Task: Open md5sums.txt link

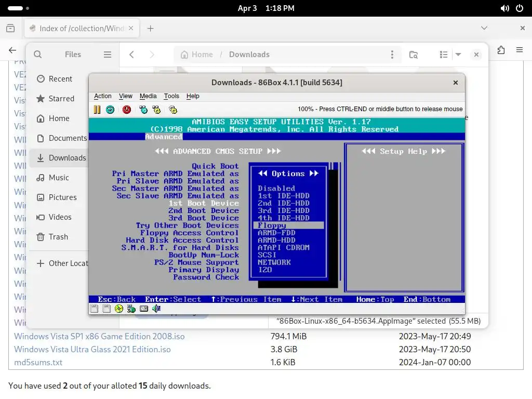Action: point(38,362)
